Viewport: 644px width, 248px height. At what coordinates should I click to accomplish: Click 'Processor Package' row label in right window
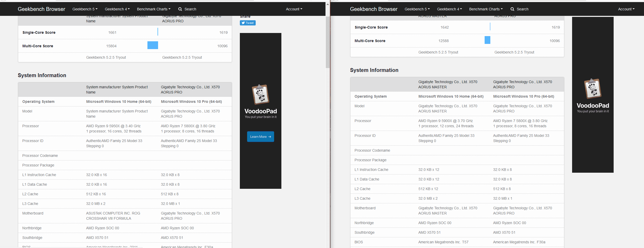pyautogui.click(x=370, y=160)
